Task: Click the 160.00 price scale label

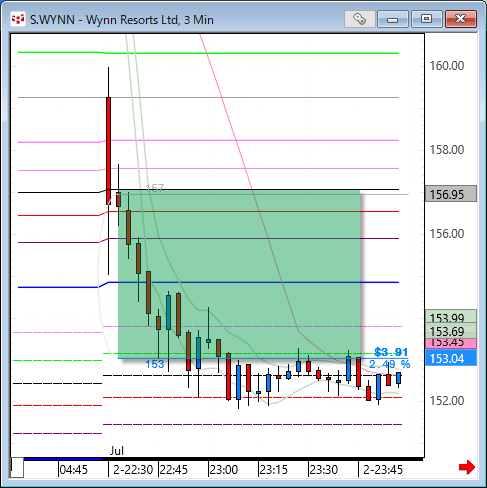Action: click(447, 66)
